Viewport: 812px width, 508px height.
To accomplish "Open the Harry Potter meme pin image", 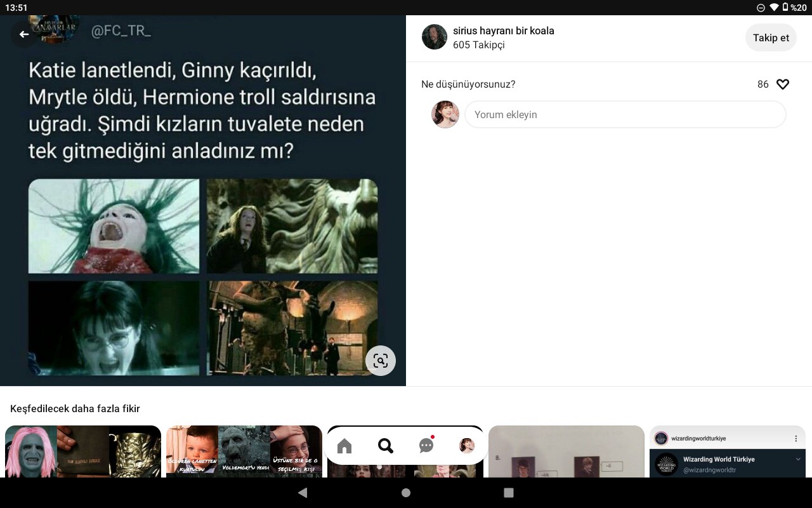I will [203, 201].
